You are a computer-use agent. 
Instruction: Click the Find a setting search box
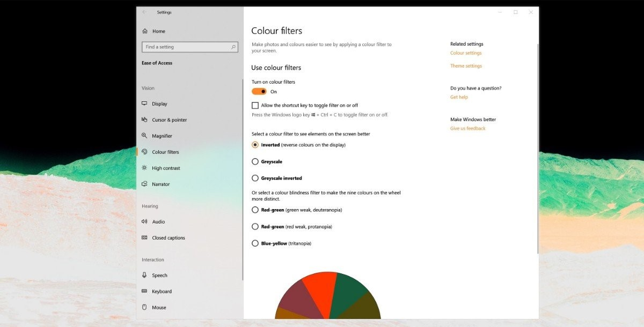[x=190, y=47]
